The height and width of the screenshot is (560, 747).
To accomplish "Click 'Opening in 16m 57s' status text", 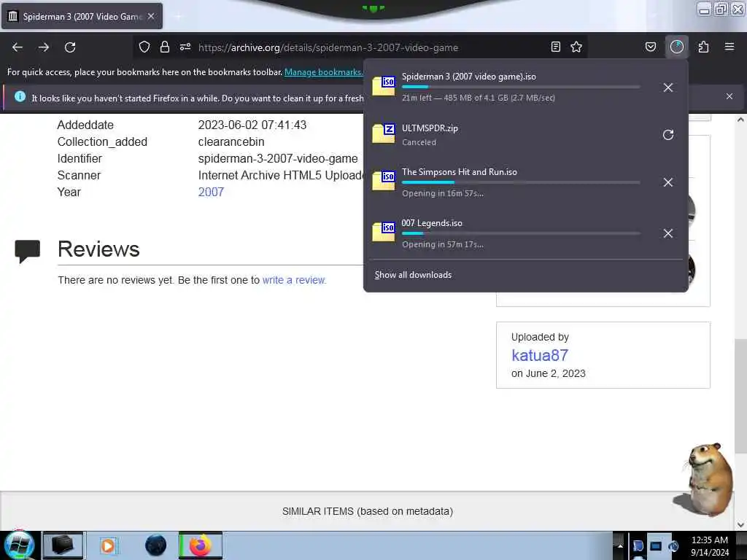I will [x=443, y=193].
